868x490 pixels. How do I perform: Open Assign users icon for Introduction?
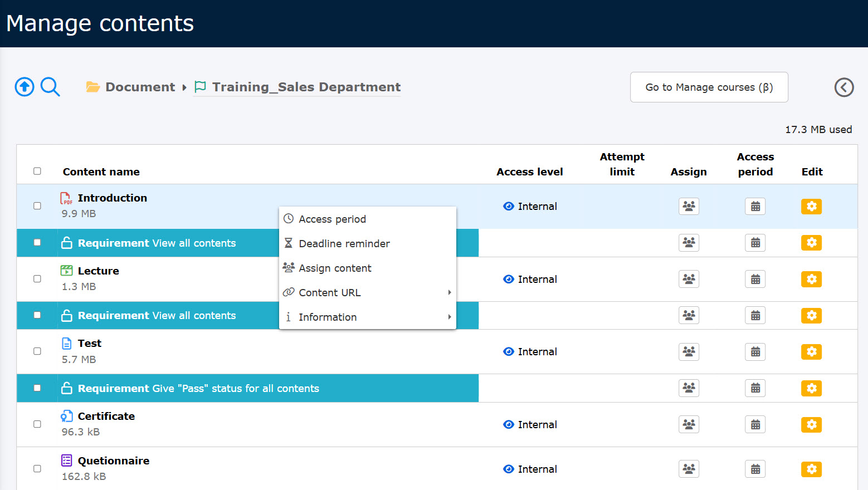pos(689,207)
